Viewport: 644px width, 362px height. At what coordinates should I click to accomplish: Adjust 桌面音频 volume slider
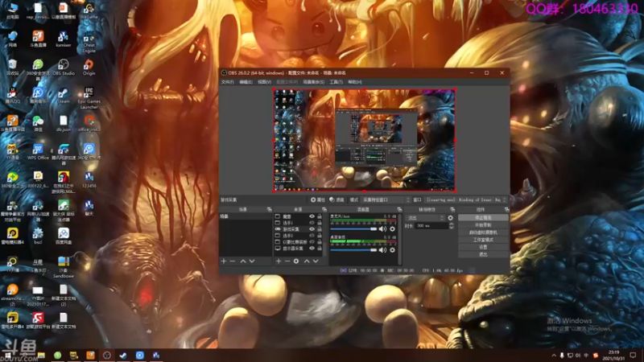pyautogui.click(x=353, y=250)
